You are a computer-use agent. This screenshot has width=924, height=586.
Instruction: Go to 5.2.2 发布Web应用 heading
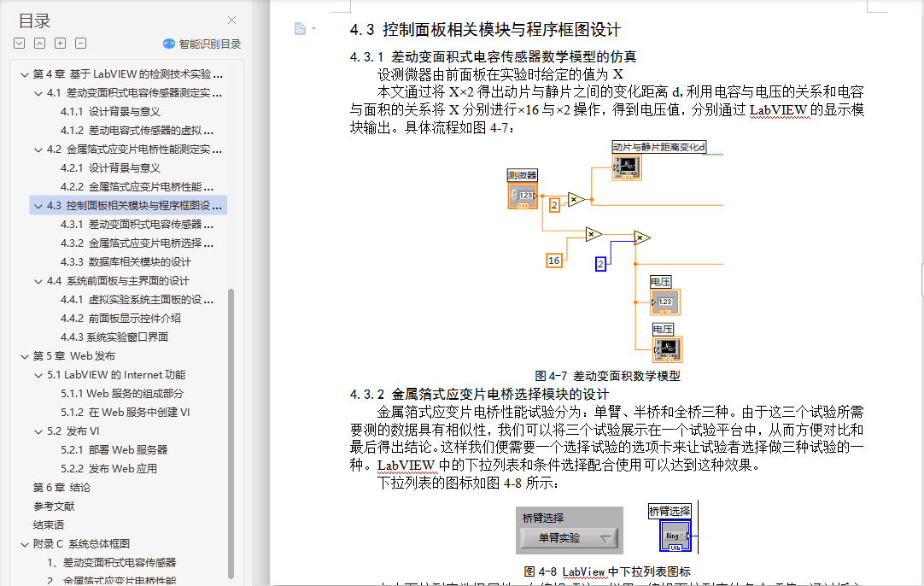pyautogui.click(x=108, y=469)
